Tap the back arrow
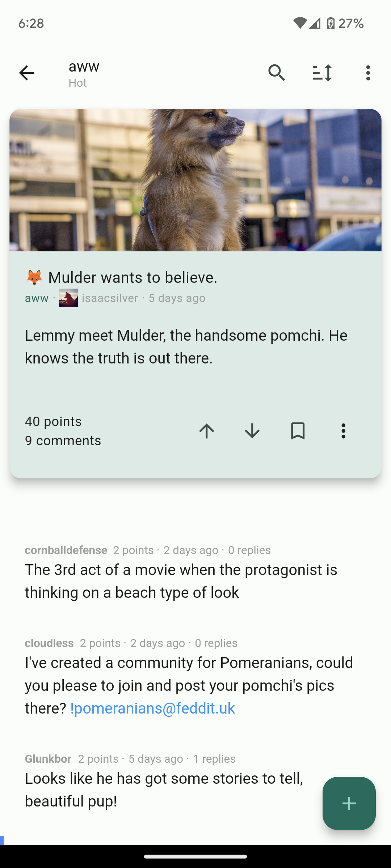 pos(26,73)
